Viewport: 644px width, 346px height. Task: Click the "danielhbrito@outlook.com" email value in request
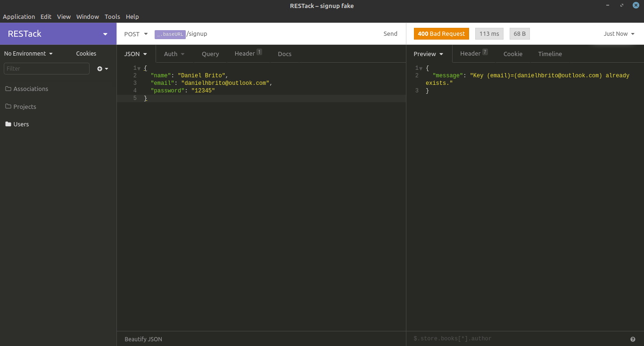[225, 83]
